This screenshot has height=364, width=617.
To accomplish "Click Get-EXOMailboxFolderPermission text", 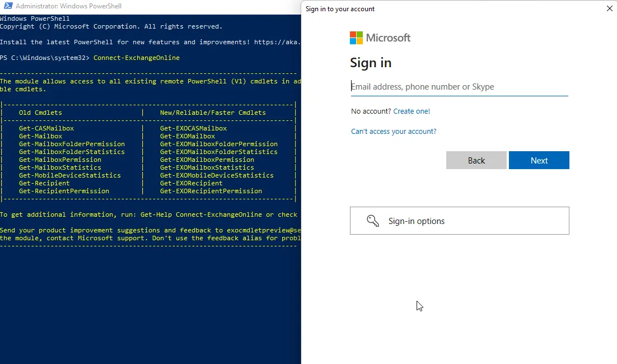I will pyautogui.click(x=219, y=144).
